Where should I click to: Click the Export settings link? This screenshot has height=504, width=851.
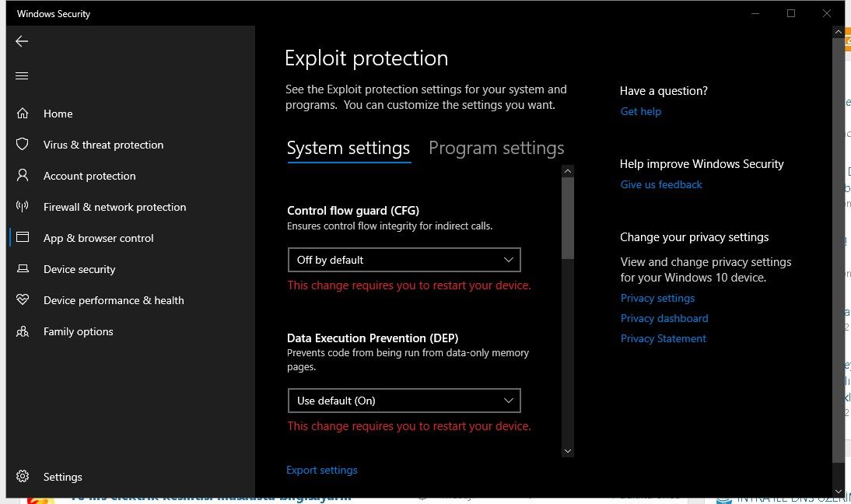[x=322, y=470]
